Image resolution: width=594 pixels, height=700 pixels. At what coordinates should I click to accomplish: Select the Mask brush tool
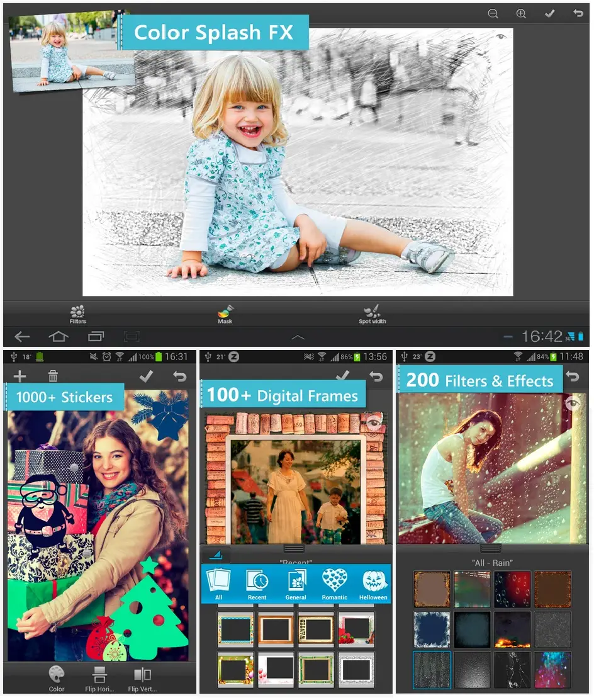tap(225, 314)
